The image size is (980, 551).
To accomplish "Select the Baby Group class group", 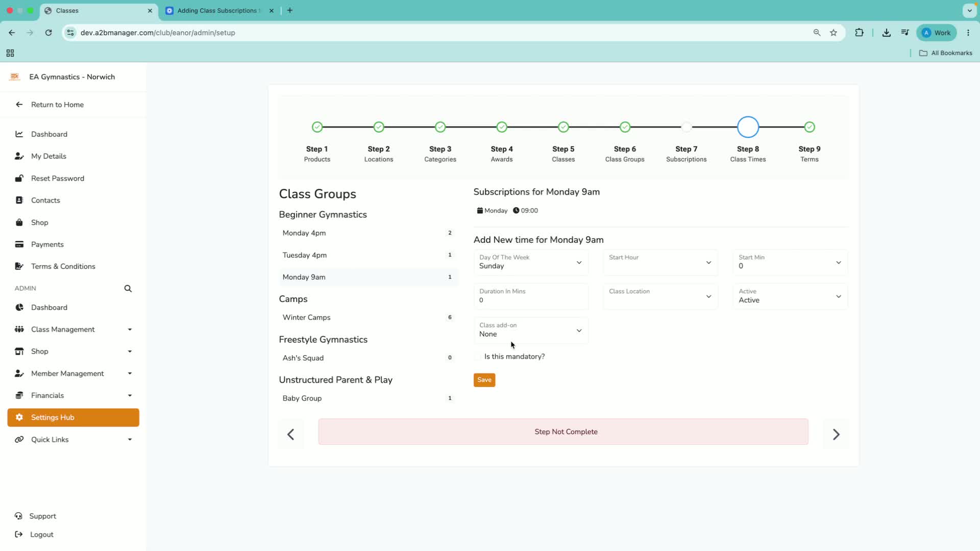I will (367, 398).
